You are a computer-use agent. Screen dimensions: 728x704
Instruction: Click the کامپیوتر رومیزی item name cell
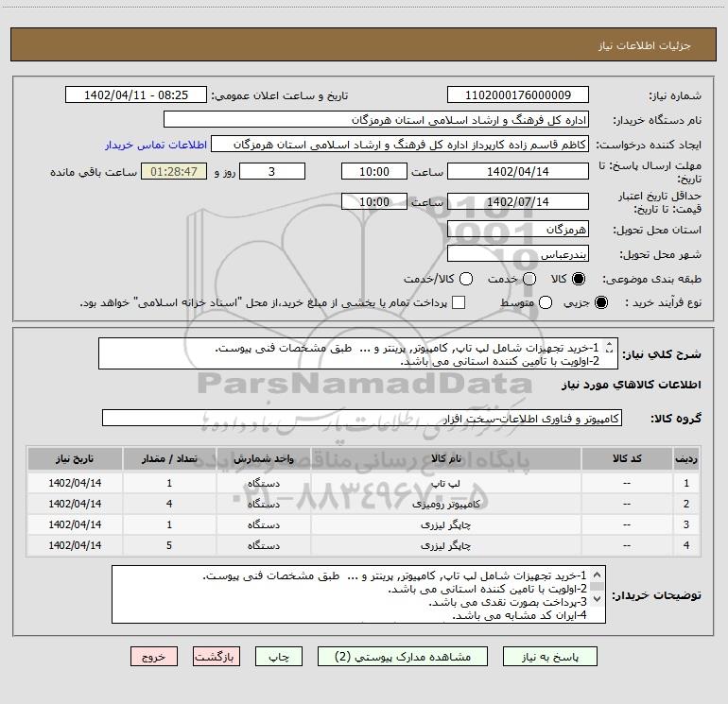click(x=445, y=504)
